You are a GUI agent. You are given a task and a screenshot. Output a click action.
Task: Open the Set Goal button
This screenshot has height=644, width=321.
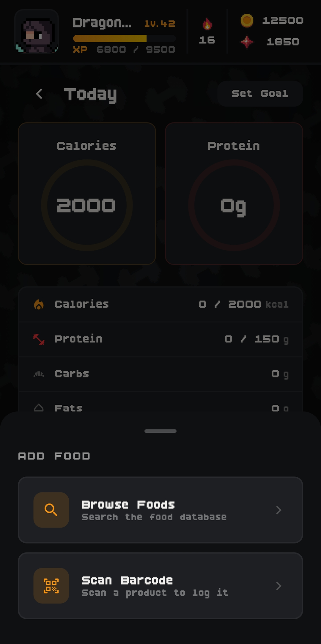click(x=260, y=94)
